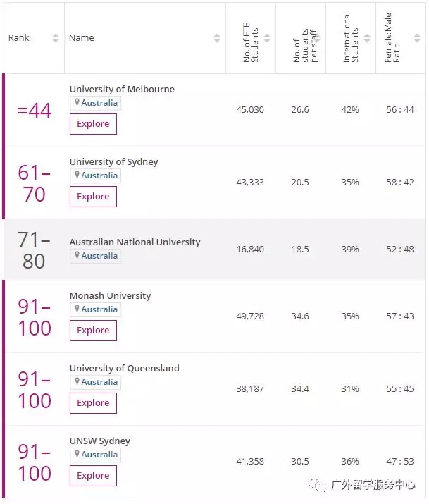Click the WeChat logo watermark icon

321,484
